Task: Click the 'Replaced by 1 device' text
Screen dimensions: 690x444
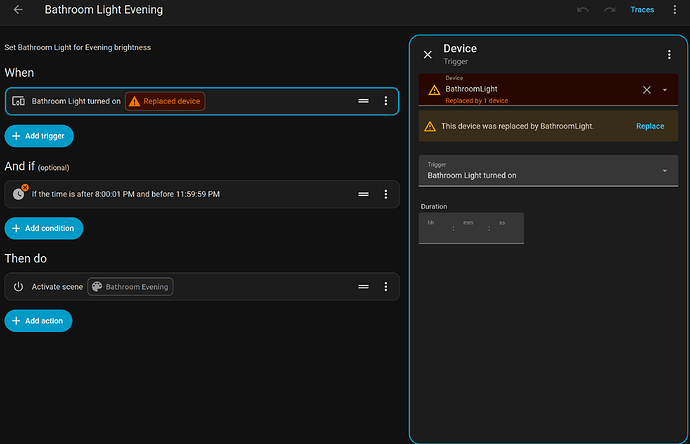Action: click(x=477, y=101)
